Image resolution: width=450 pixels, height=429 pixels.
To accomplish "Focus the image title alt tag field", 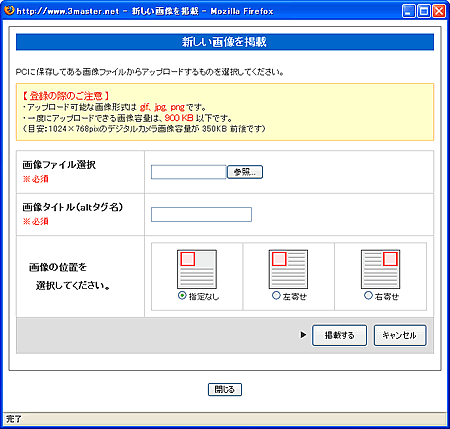I will [x=201, y=214].
